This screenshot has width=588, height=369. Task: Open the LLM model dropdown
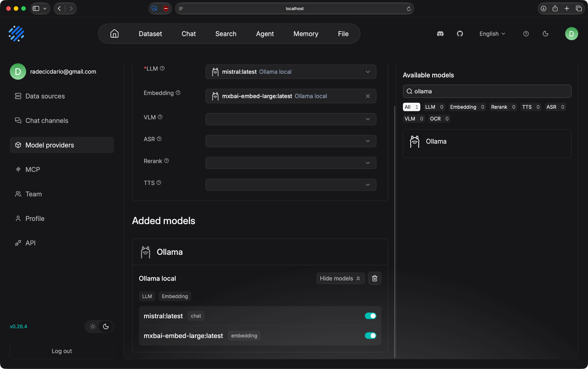pos(291,72)
